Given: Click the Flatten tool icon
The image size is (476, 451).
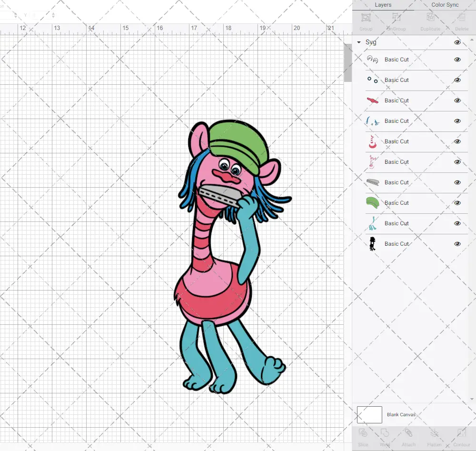Looking at the screenshot, I should 435,433.
